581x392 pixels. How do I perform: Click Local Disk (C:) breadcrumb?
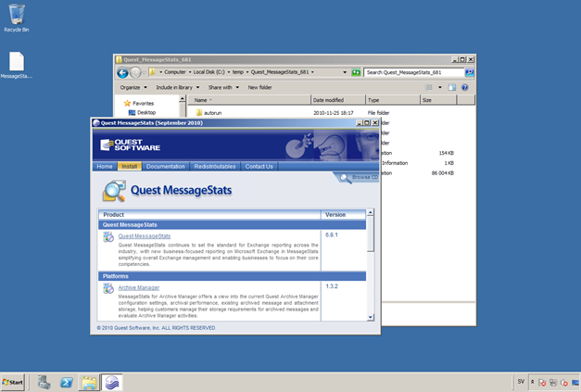tap(209, 72)
